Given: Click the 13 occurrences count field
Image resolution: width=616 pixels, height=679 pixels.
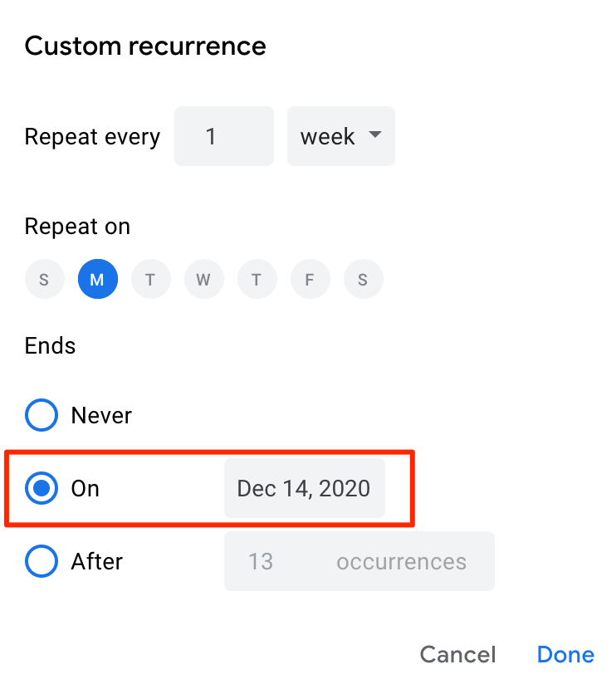Looking at the screenshot, I should click(261, 561).
